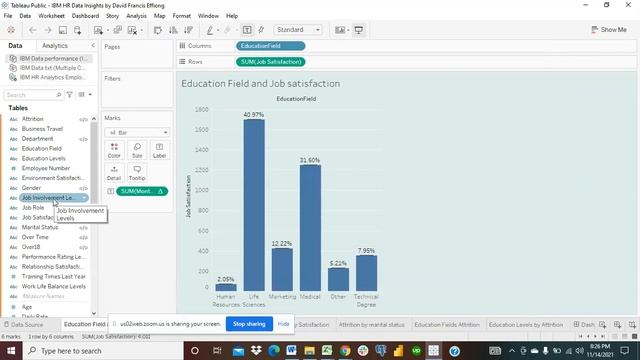Click the Undo back arrow in toolbar
Image resolution: width=640 pixels, height=360 pixels.
point(33,30)
